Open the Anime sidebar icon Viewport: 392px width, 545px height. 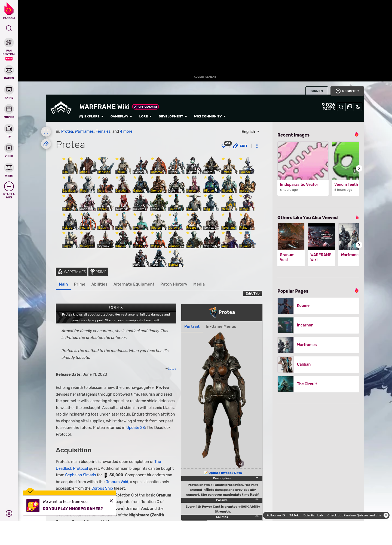pyautogui.click(x=9, y=90)
